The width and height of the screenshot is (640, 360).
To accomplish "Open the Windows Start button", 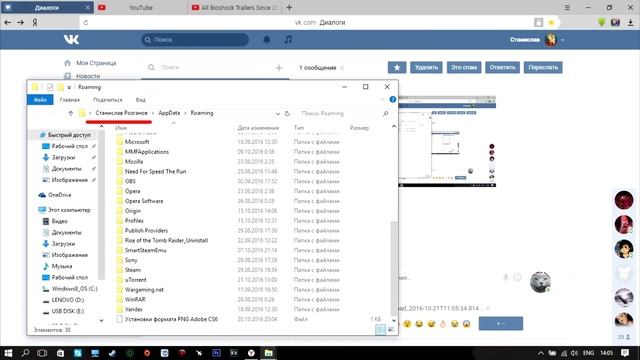I will pos(8,353).
